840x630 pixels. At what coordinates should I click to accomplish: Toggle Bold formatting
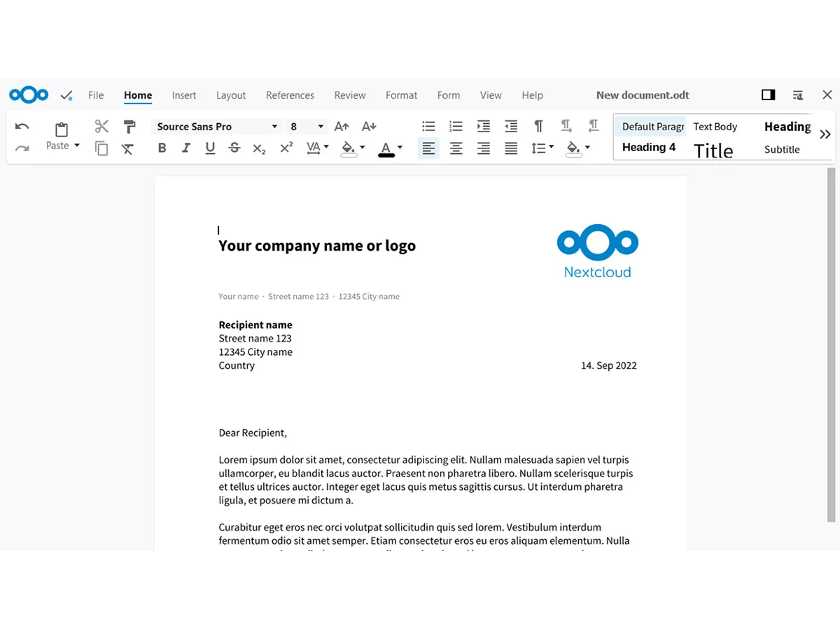[x=162, y=148]
